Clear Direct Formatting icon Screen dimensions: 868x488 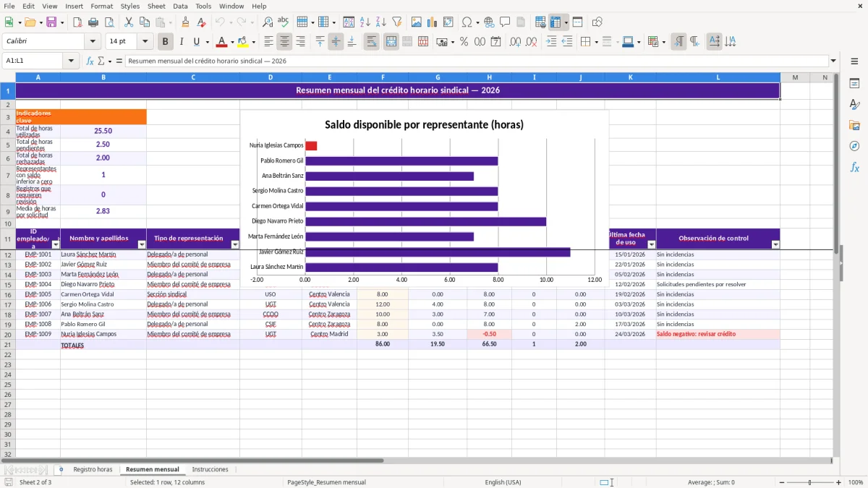201,22
